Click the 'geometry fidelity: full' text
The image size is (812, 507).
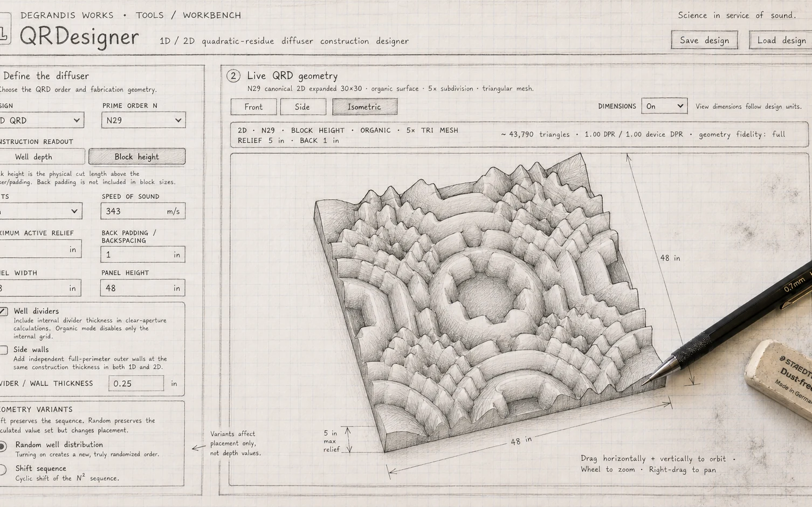742,134
